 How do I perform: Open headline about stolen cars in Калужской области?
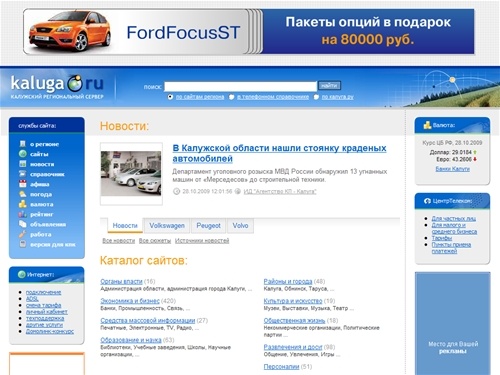279,153
